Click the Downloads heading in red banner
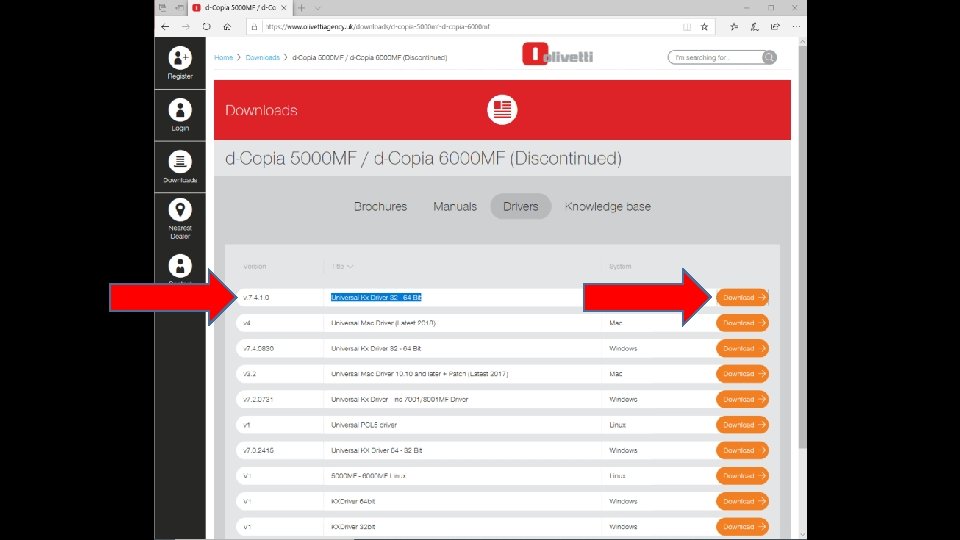 click(x=261, y=110)
